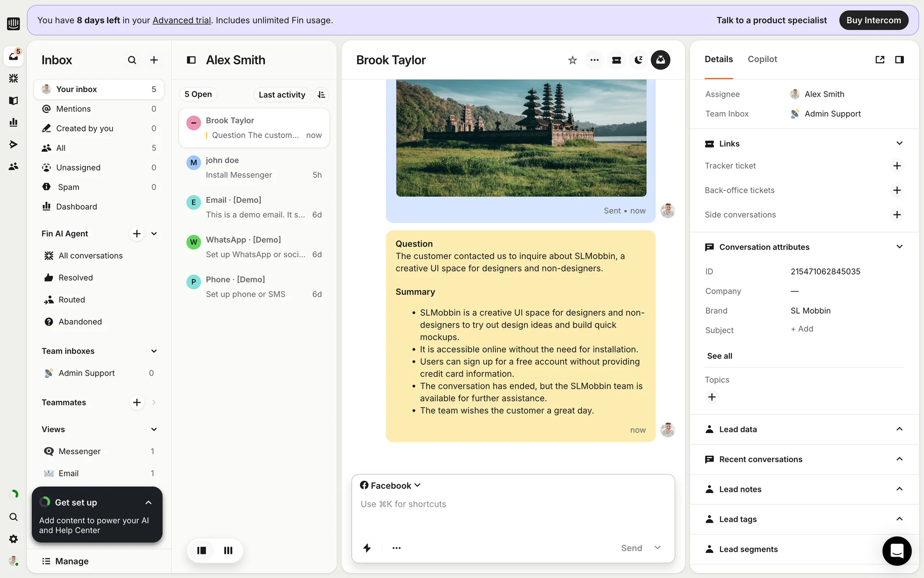Expand the Lead data section
This screenshot has height=578, width=924.
pyautogui.click(x=899, y=429)
